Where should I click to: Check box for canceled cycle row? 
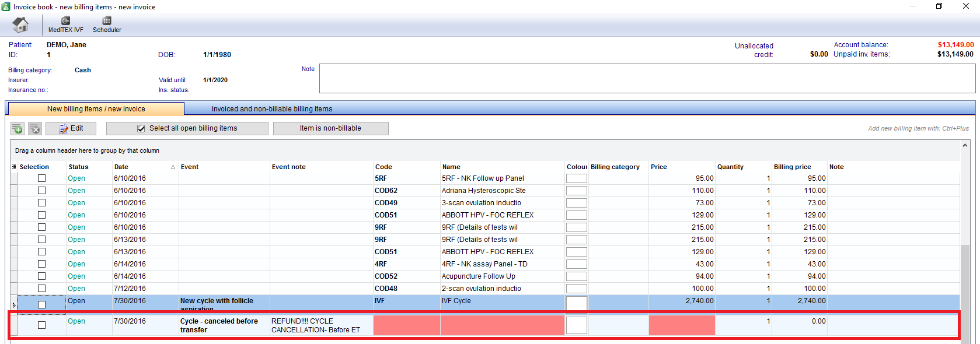pos(41,325)
